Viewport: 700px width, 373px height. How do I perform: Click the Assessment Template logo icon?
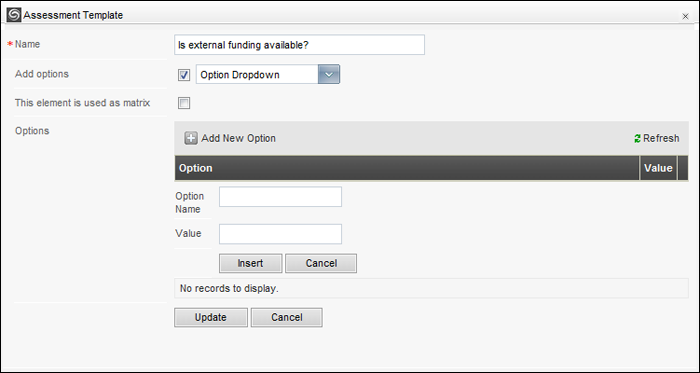point(14,15)
